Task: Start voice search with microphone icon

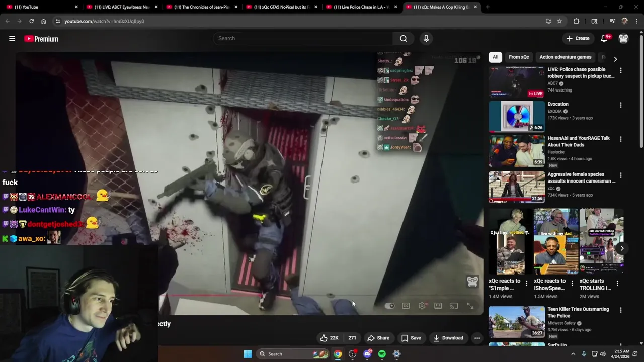Action: pos(426,38)
